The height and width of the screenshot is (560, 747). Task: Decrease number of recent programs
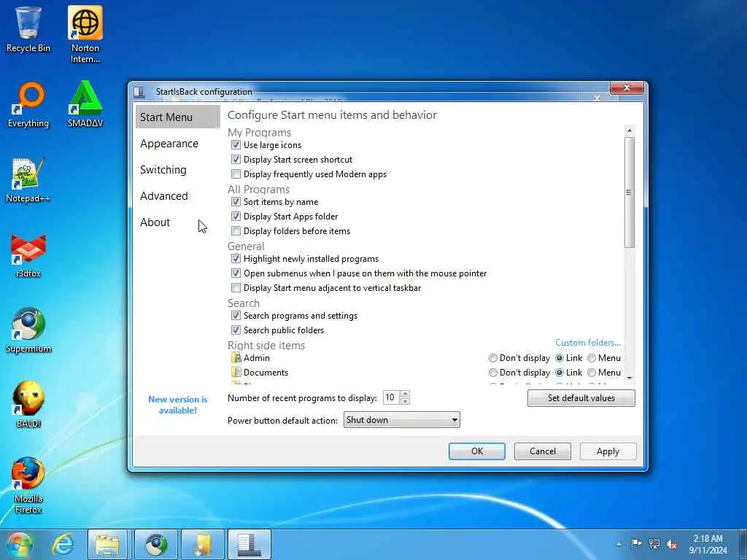tap(405, 402)
